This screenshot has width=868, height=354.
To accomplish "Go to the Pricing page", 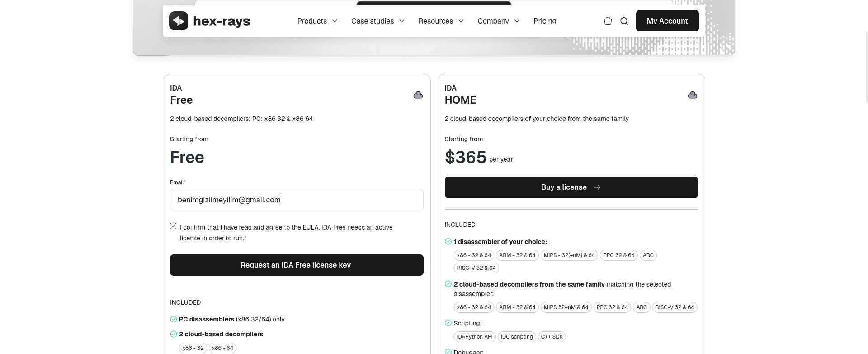I will pyautogui.click(x=545, y=21).
